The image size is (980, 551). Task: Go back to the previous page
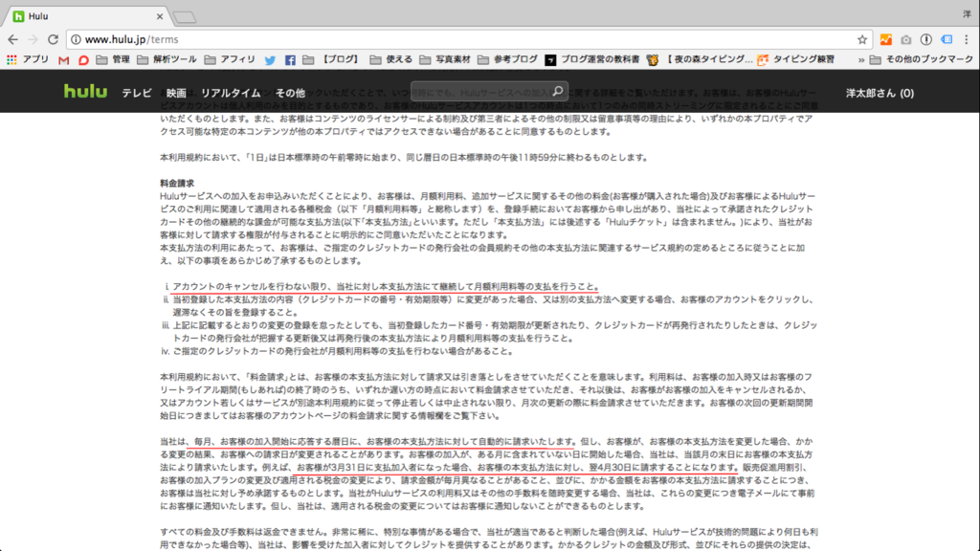[x=13, y=39]
